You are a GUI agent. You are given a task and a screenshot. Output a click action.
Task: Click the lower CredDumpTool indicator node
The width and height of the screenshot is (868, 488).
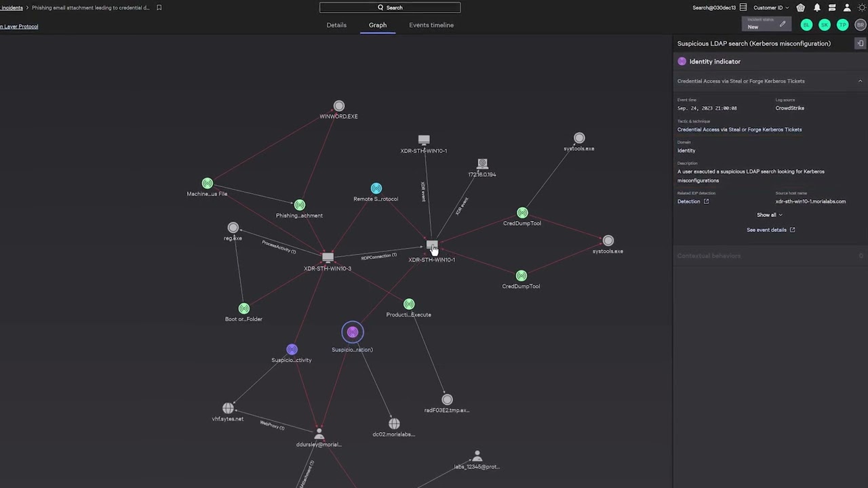click(x=521, y=276)
